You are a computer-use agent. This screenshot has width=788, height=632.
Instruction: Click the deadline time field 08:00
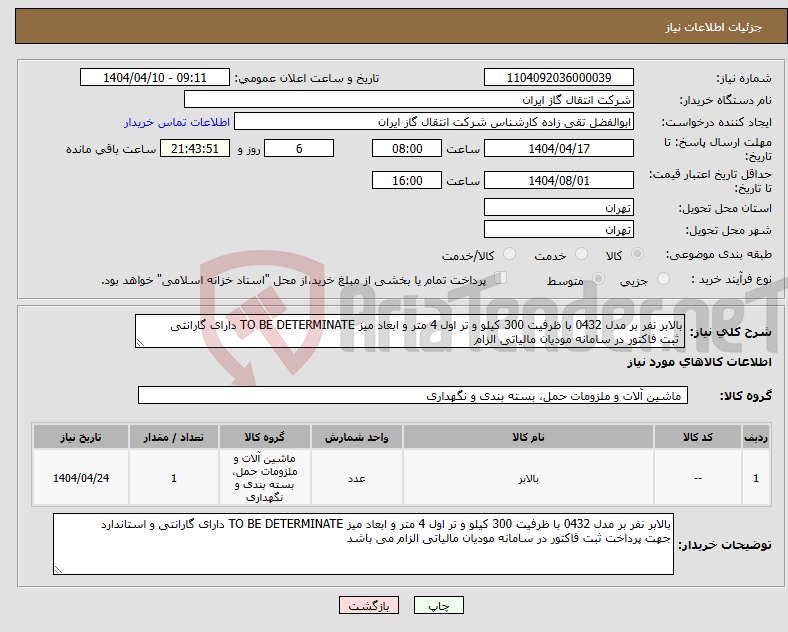pos(407,148)
